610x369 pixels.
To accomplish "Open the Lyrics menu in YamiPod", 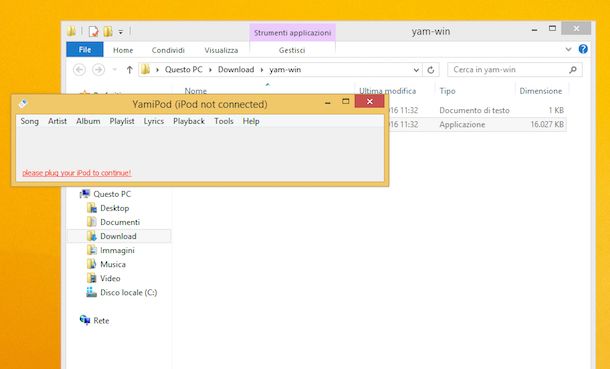I will point(154,121).
